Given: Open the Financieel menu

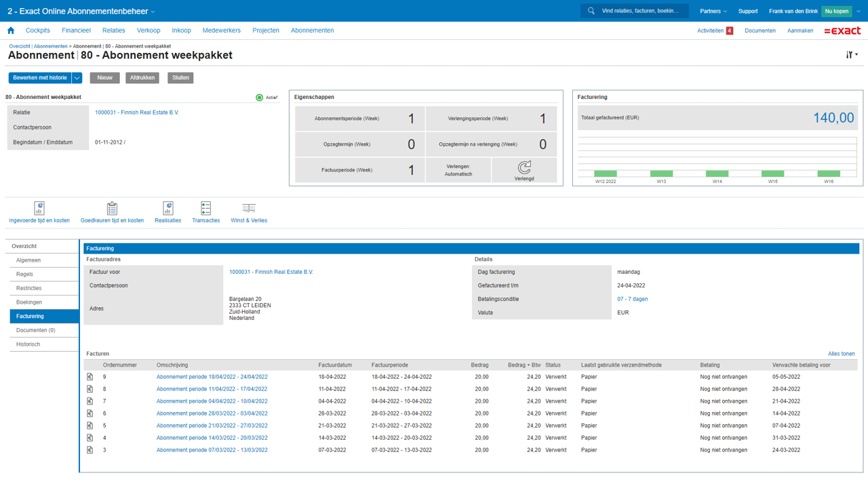Looking at the screenshot, I should pyautogui.click(x=76, y=30).
